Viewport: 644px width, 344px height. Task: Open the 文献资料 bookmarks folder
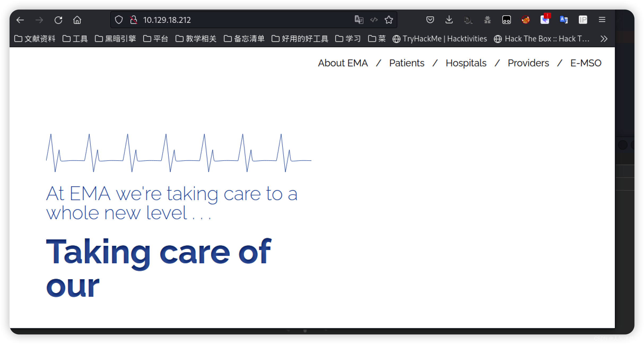tap(35, 39)
